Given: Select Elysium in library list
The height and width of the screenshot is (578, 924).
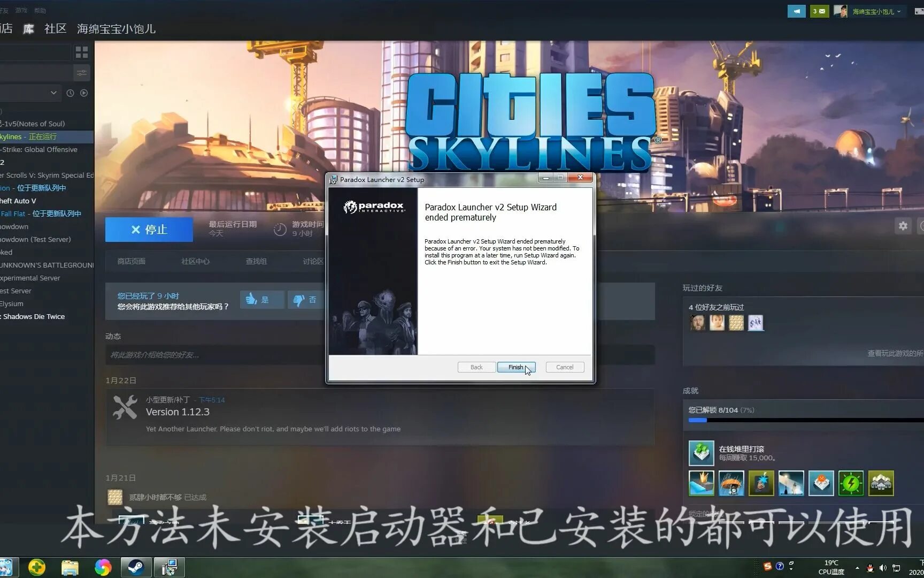Looking at the screenshot, I should 47,303.
